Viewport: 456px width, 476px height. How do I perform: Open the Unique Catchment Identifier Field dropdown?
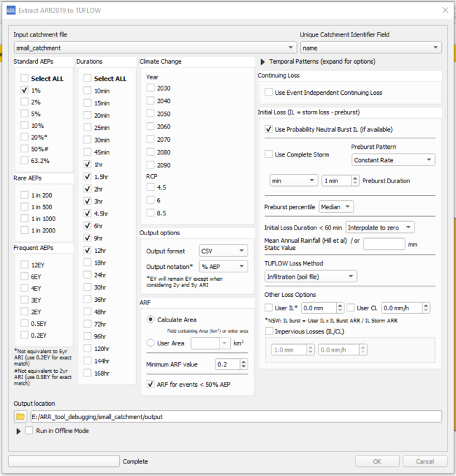pyautogui.click(x=370, y=48)
